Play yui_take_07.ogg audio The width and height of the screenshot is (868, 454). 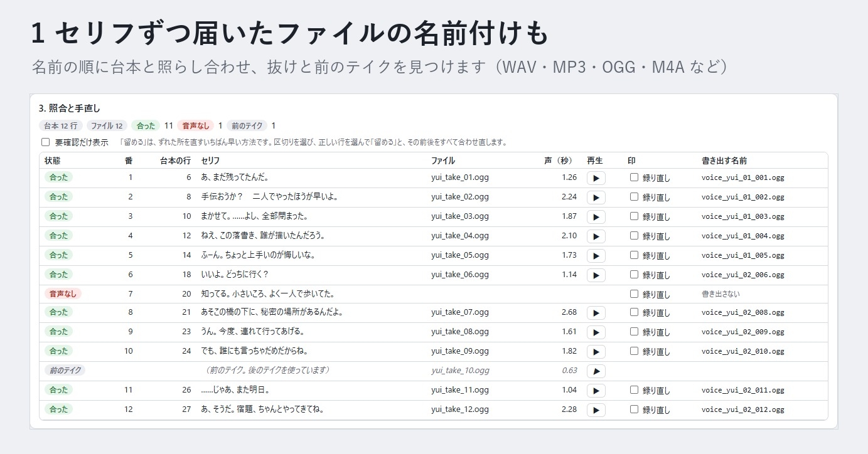pyautogui.click(x=596, y=313)
